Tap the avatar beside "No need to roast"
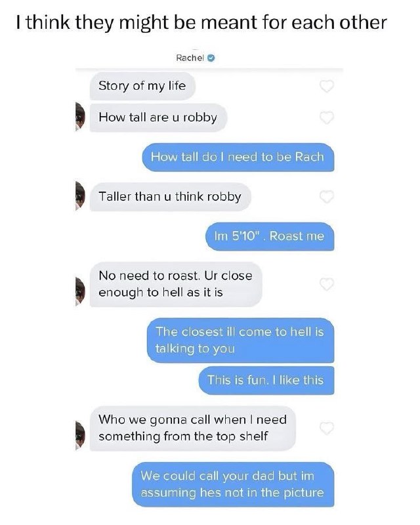 pos(80,291)
